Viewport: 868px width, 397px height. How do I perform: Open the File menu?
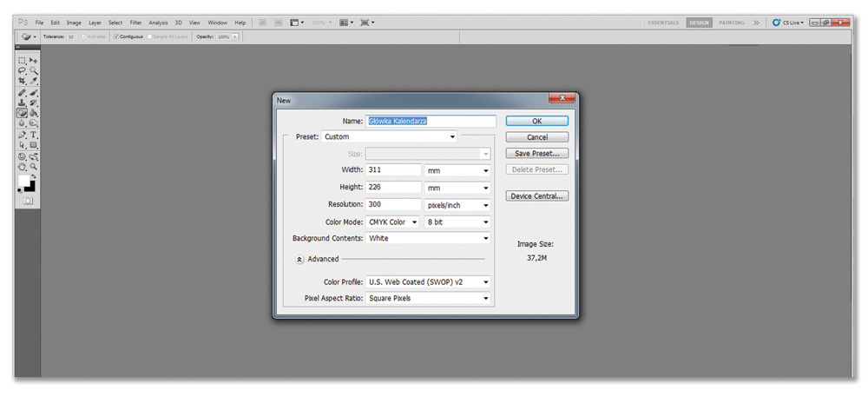coord(39,23)
